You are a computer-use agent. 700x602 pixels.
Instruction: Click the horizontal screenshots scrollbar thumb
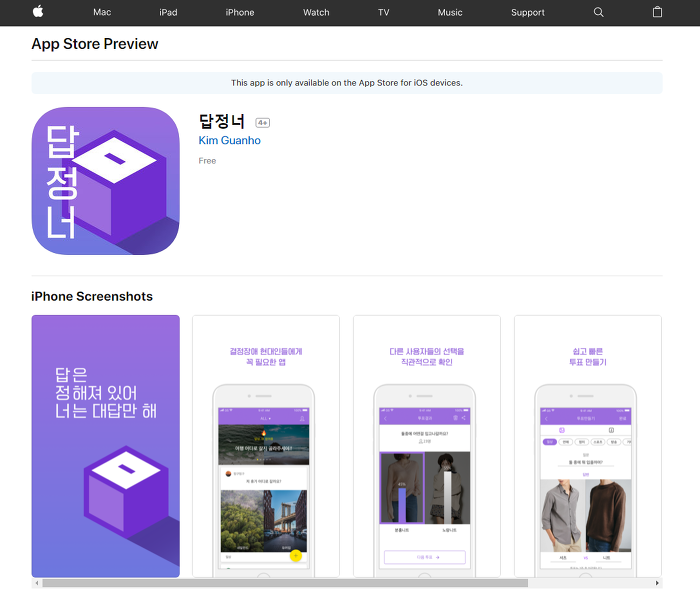(285, 583)
